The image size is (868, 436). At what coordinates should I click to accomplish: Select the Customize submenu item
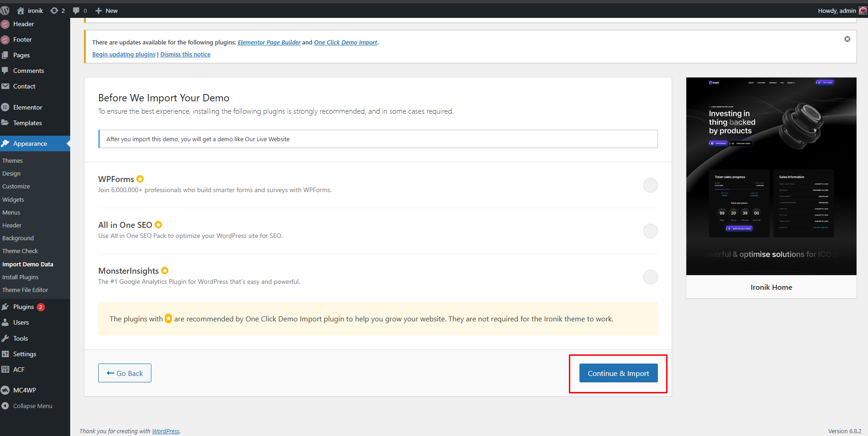pos(16,186)
